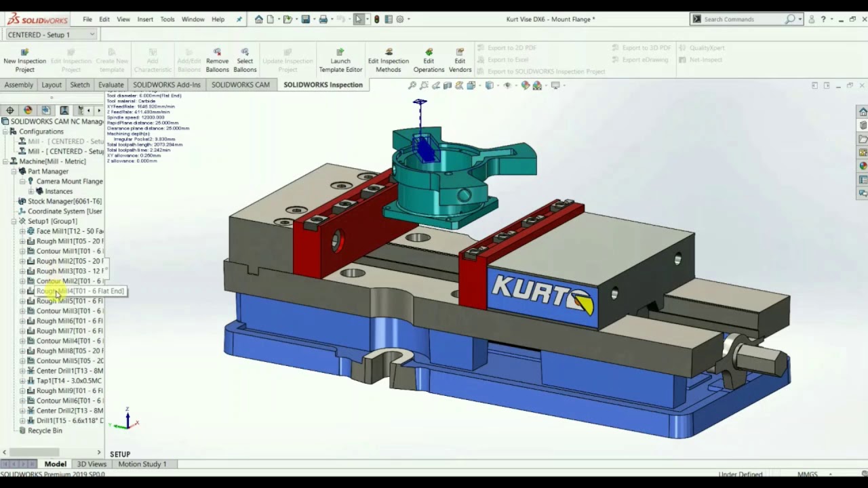Open the Appearances color ball in task pane
The height and width of the screenshot is (488, 868).
tap(863, 166)
